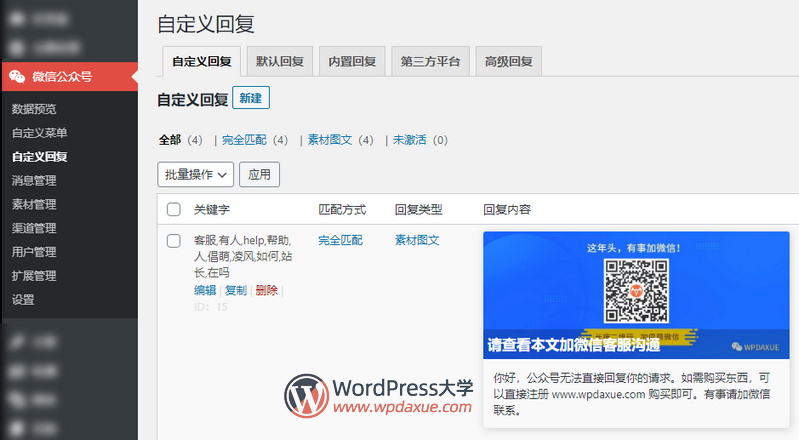Filter by 完全匹配 in the status filter row

(x=244, y=140)
